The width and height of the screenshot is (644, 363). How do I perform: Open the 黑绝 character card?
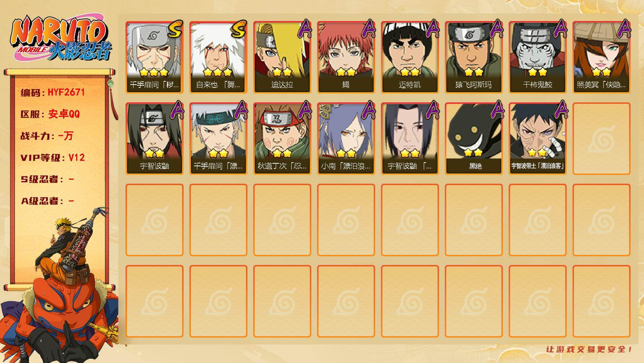tap(473, 139)
